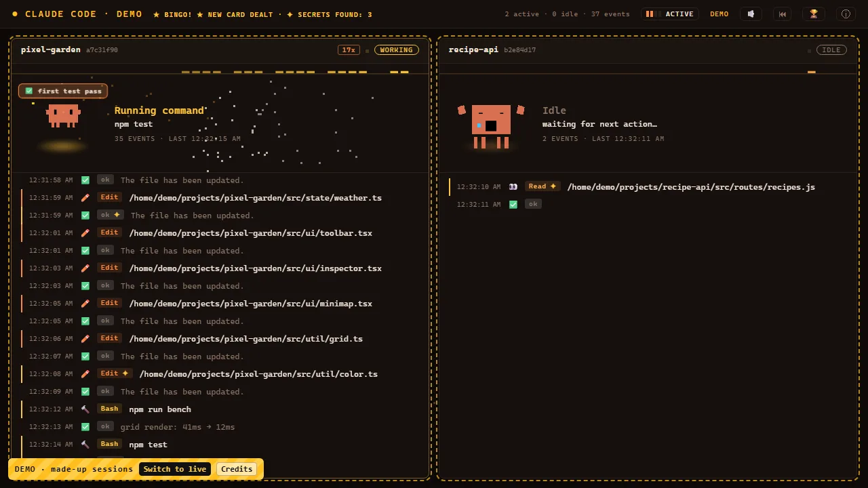
Task: Click 'BINGO!' in the header ticker
Action: coord(178,14)
